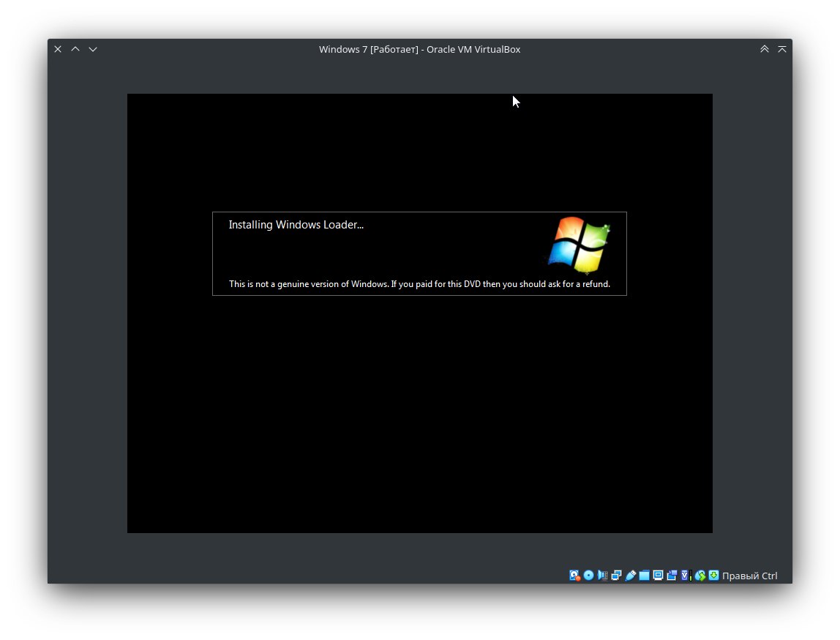The width and height of the screenshot is (840, 640).
Task: Open the network adapters indicator
Action: 616,576
